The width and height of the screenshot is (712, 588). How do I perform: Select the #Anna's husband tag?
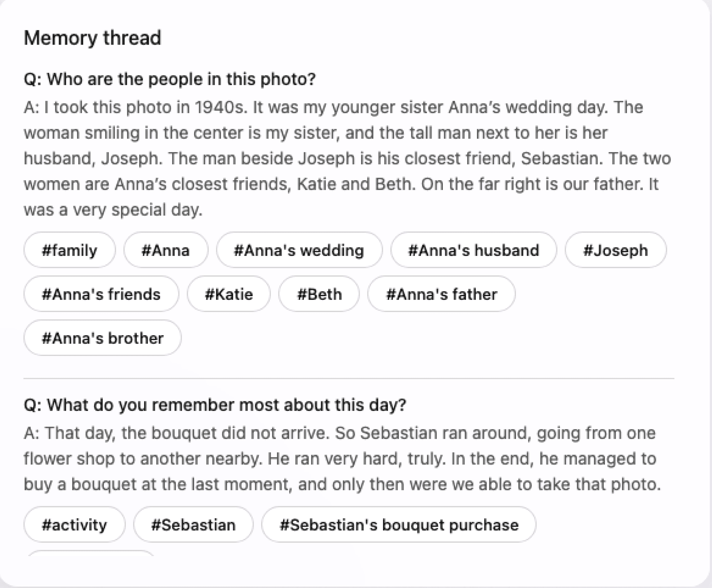(x=474, y=250)
